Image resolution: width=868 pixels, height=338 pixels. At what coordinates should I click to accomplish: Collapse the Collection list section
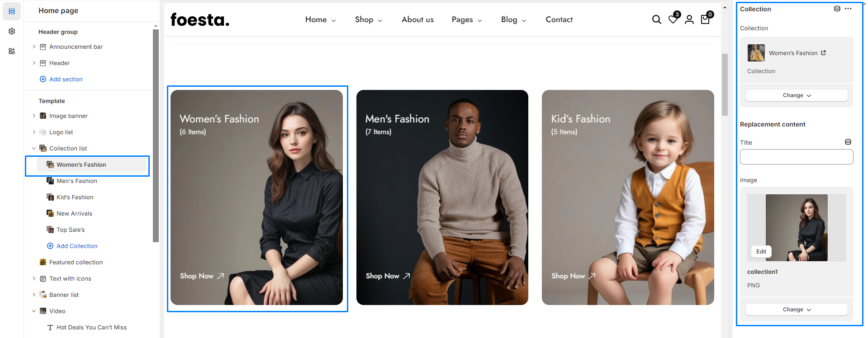click(34, 148)
